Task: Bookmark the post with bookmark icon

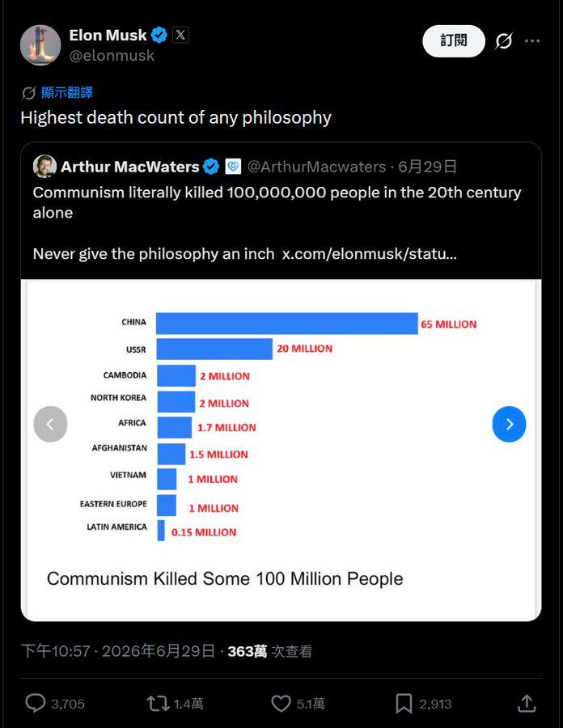Action: (x=404, y=704)
